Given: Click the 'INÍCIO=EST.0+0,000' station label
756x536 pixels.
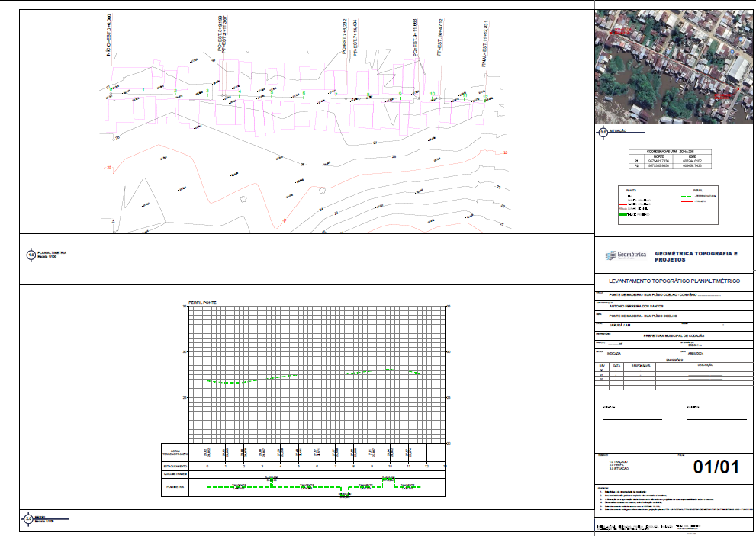Looking at the screenshot, I should click(109, 35).
